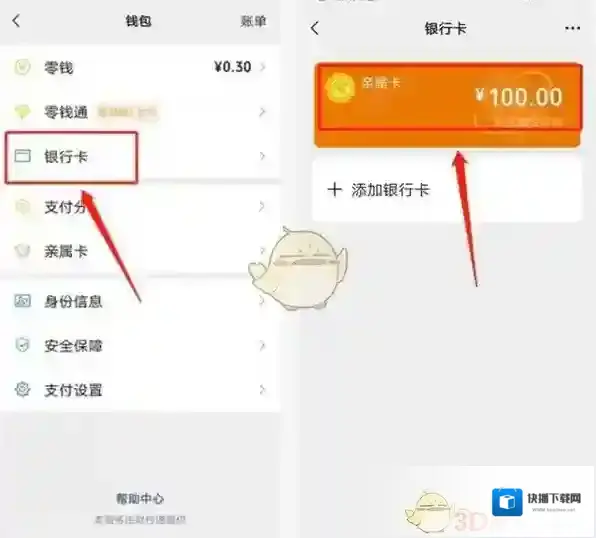Viewport: 596px width, 538px height.
Task: Tap the 身份信息 ID icon
Action: tap(22, 301)
